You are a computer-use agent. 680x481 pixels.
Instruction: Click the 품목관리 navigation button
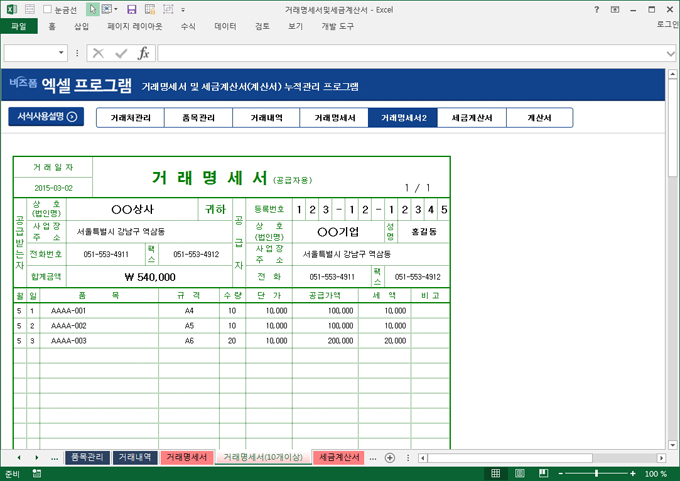click(x=198, y=118)
